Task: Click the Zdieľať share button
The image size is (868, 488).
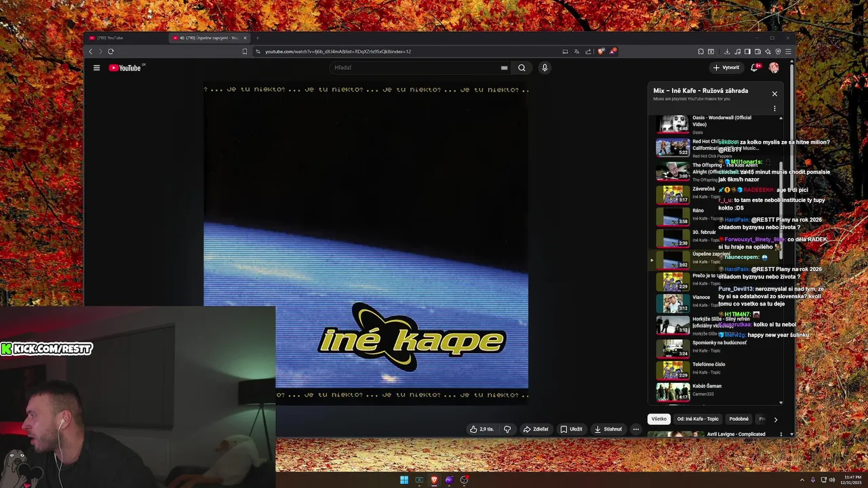Action: (536, 429)
